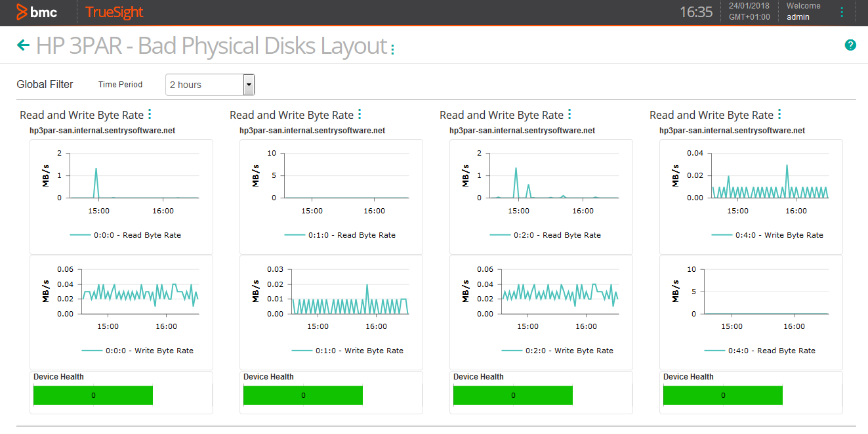Open the vertical ellipsis menu in the top navbar
Image resolution: width=868 pixels, height=434 pixels.
842,12
